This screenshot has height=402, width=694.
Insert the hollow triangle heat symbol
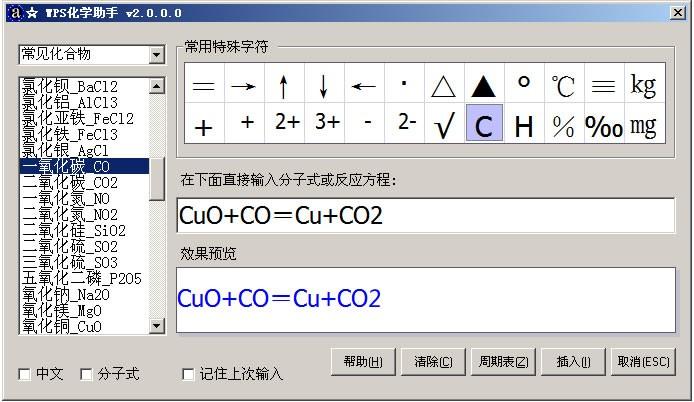[x=444, y=84]
